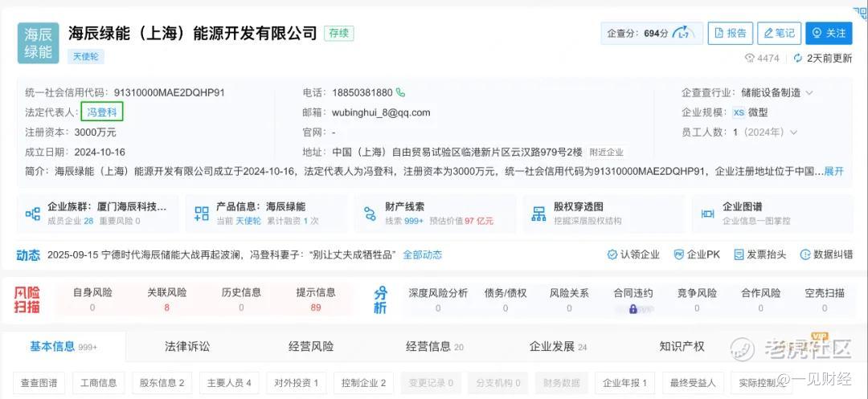Open the 全部动态 link
Viewport: 868px width, 399px height.
[x=423, y=254]
